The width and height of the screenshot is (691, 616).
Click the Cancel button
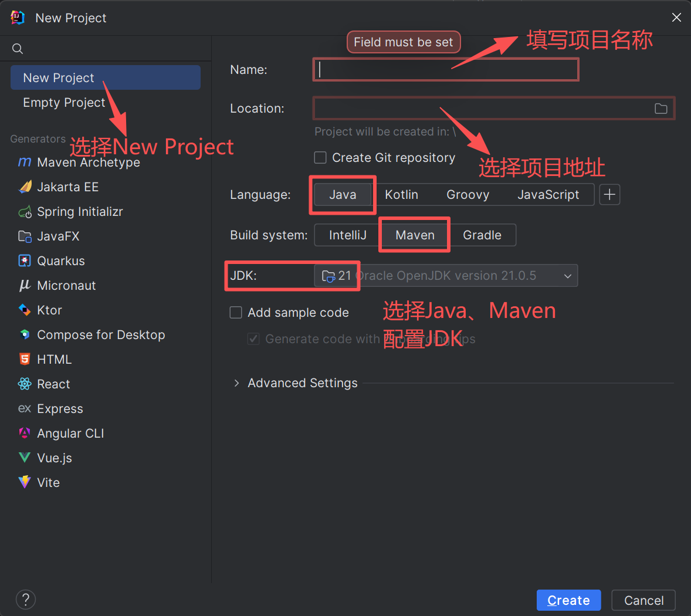643,600
